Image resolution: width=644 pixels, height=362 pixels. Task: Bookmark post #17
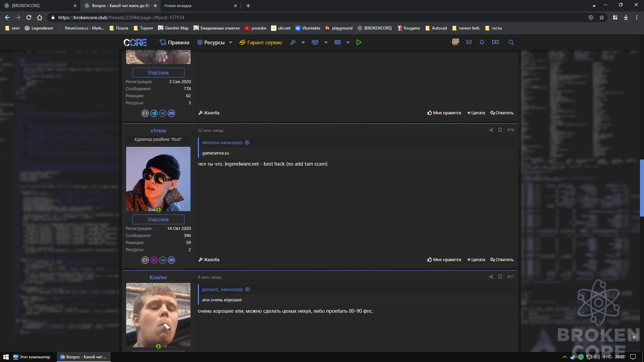[500, 277]
